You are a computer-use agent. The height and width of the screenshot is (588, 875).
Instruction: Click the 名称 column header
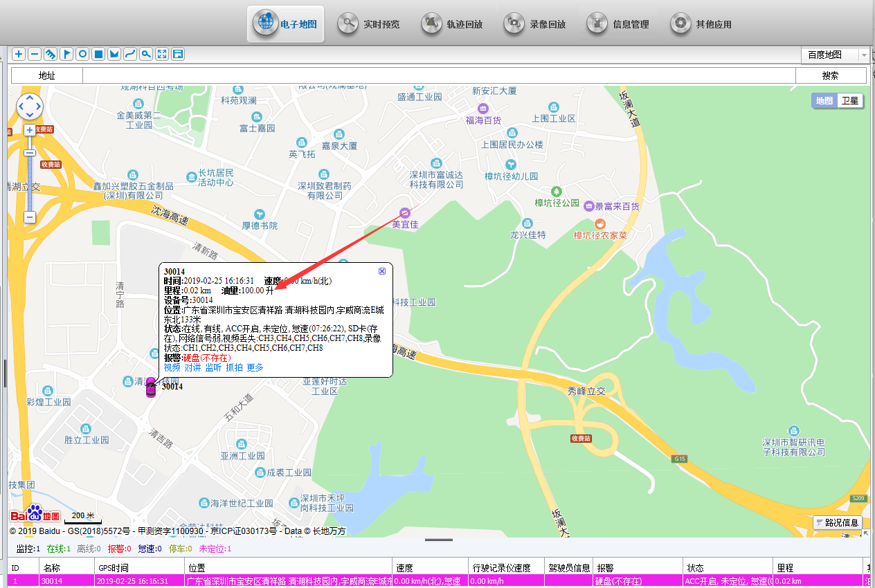[x=66, y=567]
